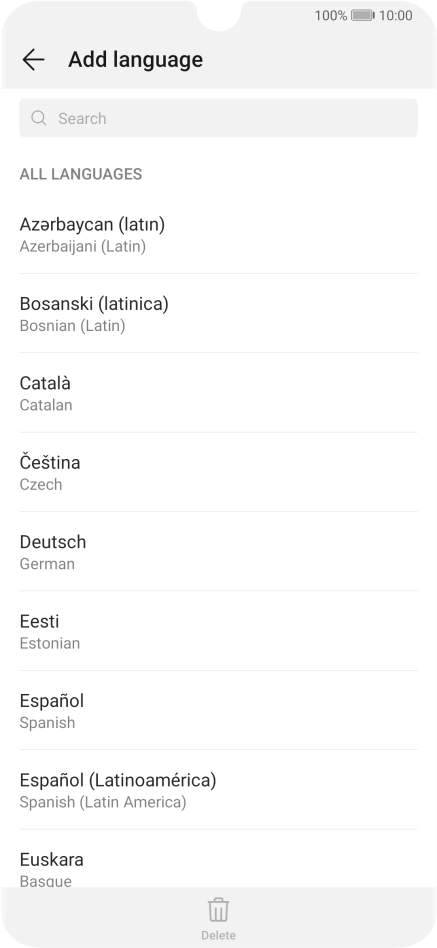Select Azərbaycan (latın) language
437x948 pixels.
coord(218,234)
